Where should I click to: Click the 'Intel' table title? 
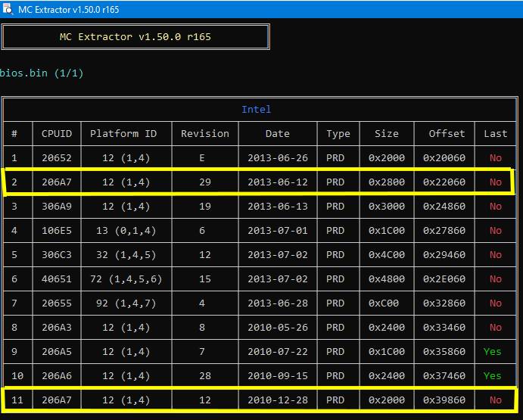click(x=256, y=110)
